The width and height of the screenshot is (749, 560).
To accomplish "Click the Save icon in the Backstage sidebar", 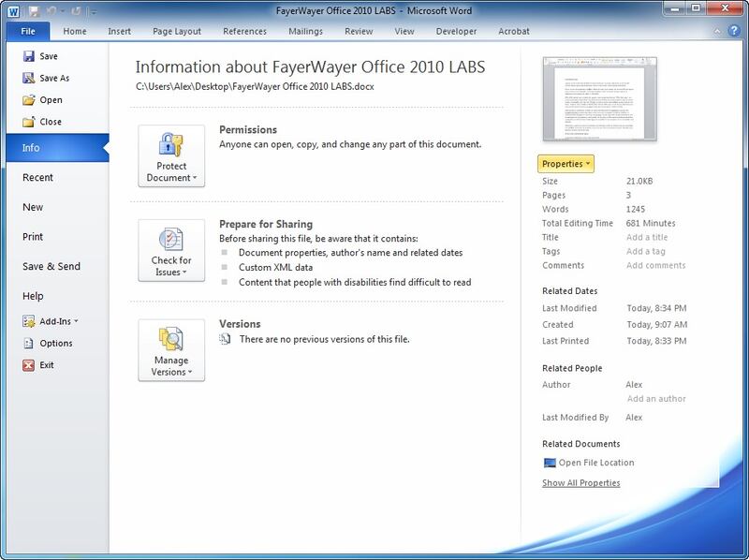I will pos(28,56).
